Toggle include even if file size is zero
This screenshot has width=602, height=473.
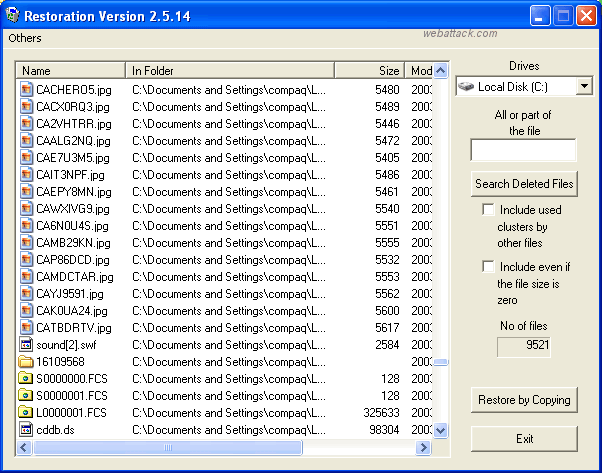[x=488, y=267]
